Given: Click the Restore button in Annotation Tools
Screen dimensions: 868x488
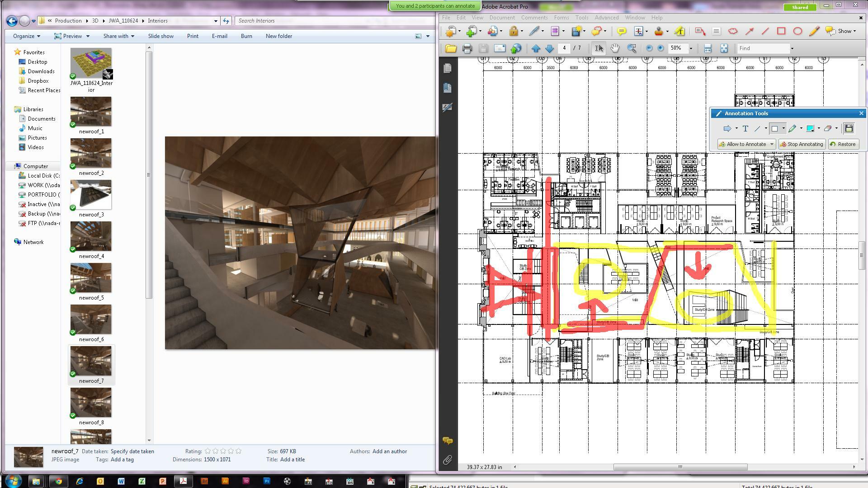Looking at the screenshot, I should 843,145.
